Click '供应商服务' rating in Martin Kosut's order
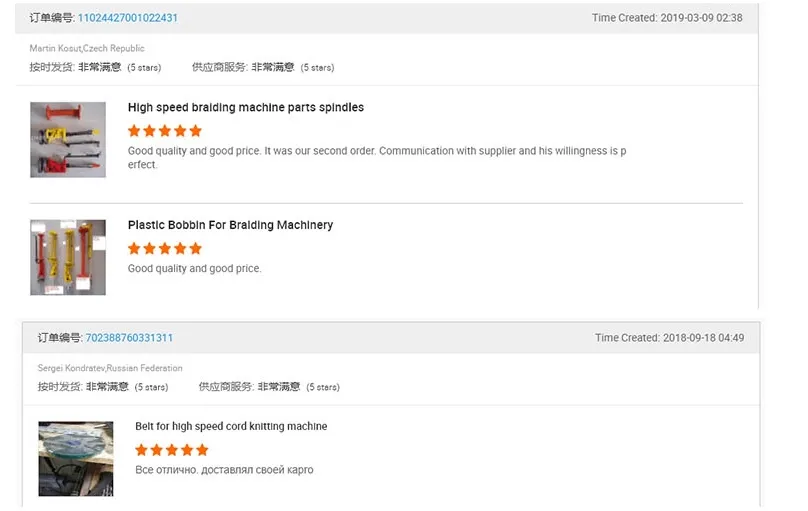This screenshot has height=511, width=808. click(x=263, y=67)
